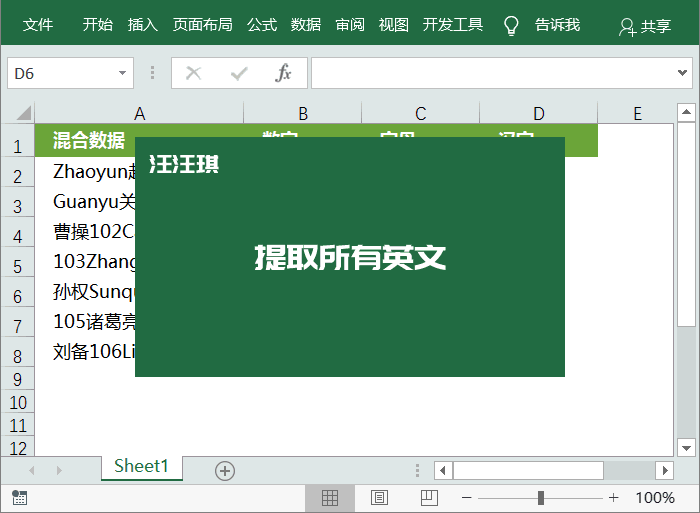
Task: Click the cancel X formula icon
Action: pyautogui.click(x=193, y=73)
